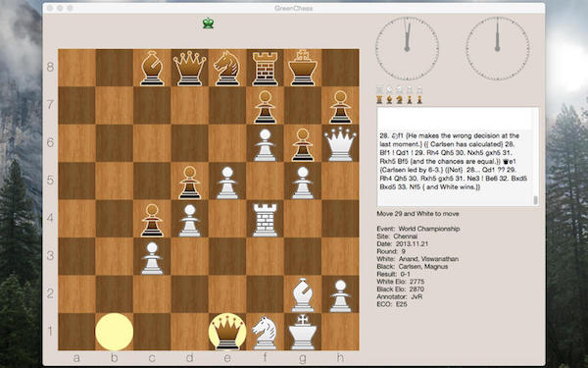Image resolution: width=588 pixels, height=368 pixels.
Task: Select the black pawn on f7
Action: tap(266, 107)
